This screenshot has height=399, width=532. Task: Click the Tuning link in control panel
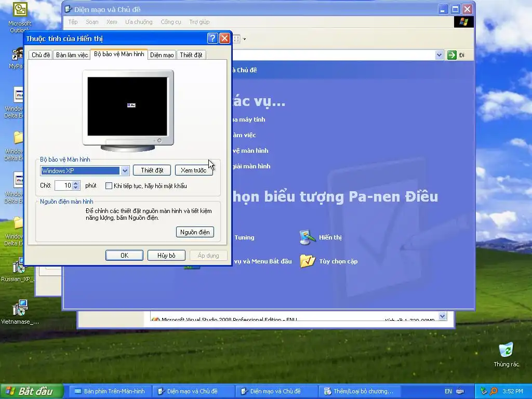[244, 237]
